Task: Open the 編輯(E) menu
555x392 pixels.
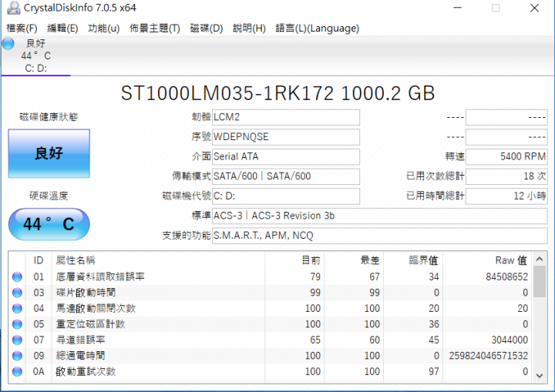Action: click(x=62, y=28)
